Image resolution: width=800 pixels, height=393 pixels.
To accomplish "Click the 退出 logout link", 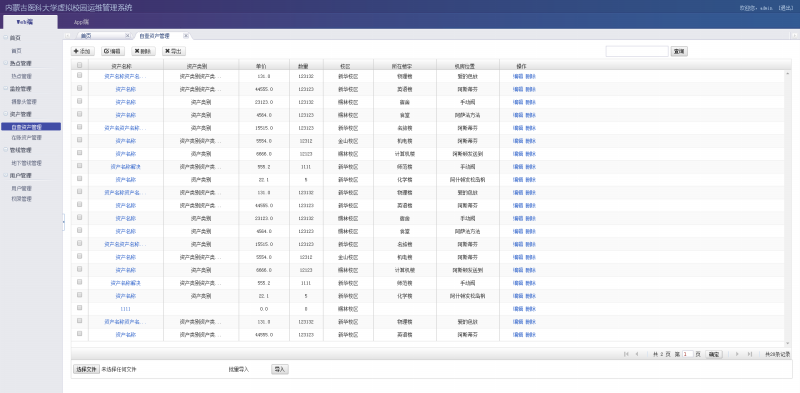I will click(x=786, y=8).
